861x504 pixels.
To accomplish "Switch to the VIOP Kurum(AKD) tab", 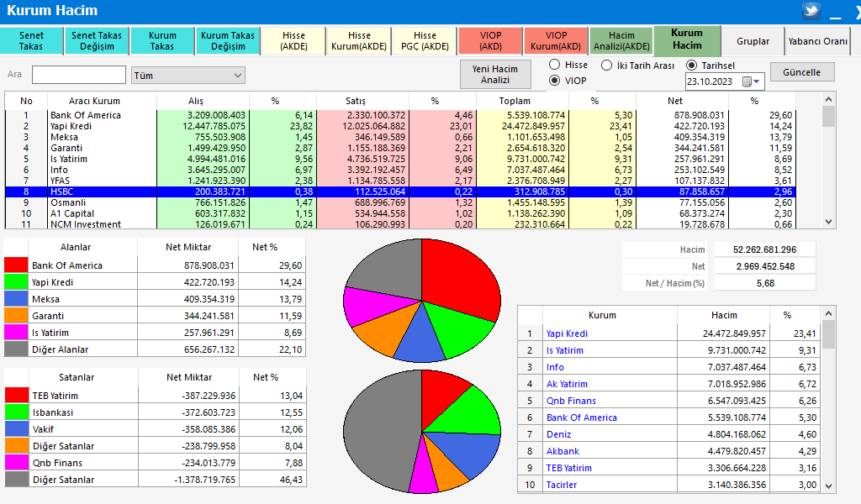I will 557,41.
